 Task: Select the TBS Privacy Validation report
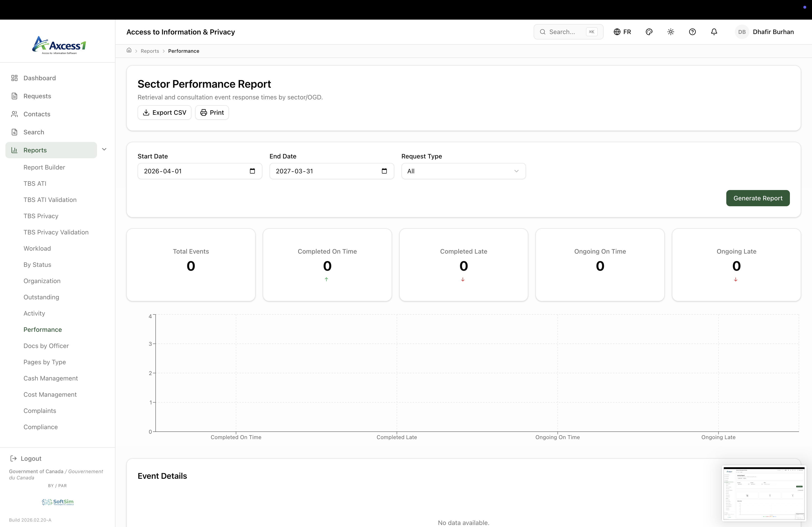[x=56, y=232]
